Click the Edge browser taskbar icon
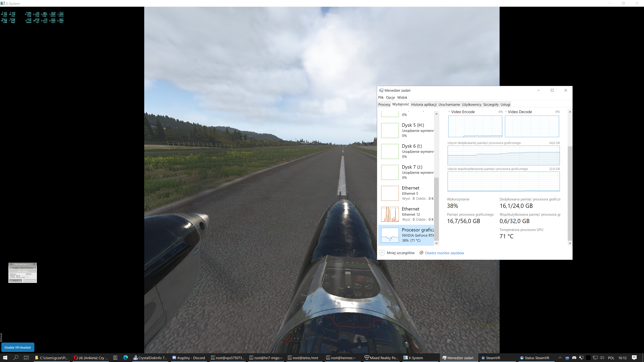Screen dimensions: 644x362 pos(125,357)
